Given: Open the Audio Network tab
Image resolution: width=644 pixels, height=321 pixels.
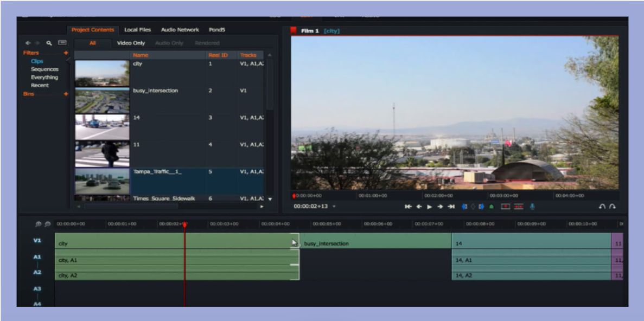Looking at the screenshot, I should pos(180,30).
